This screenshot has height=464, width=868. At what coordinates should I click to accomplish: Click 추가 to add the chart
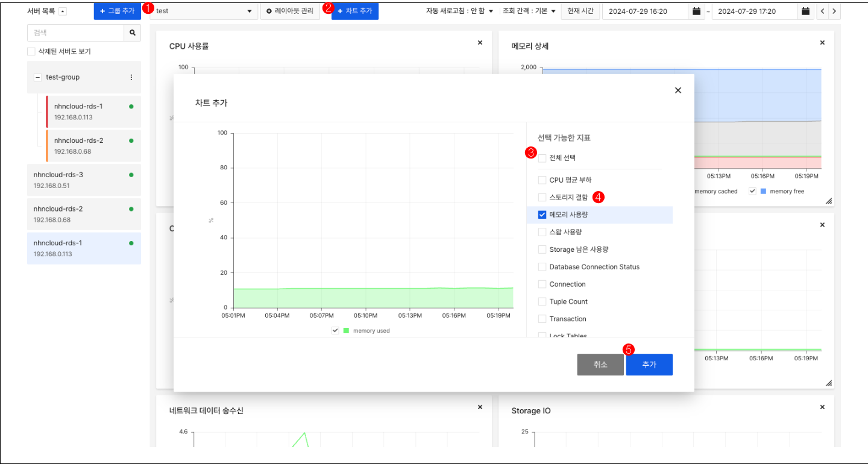coord(649,365)
